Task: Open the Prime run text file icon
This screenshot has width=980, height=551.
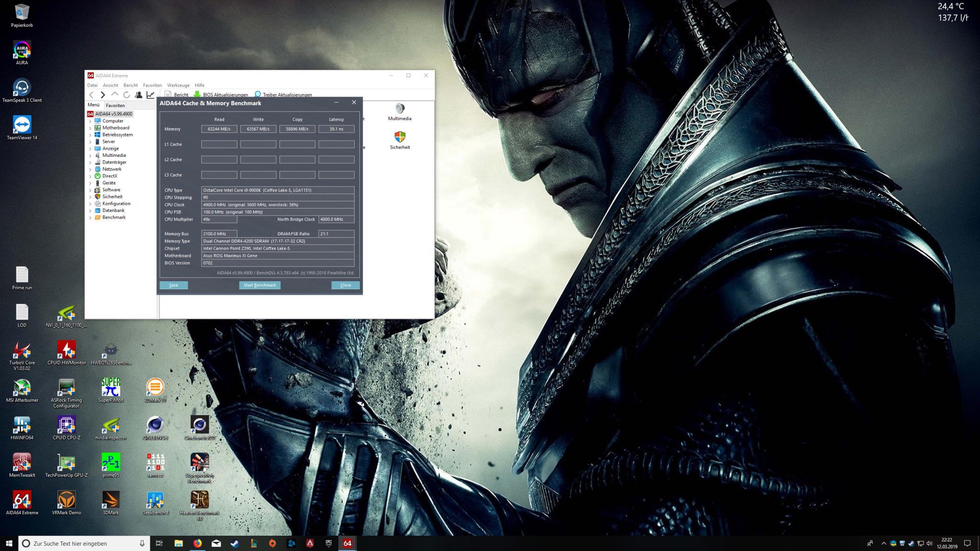Action: 22,278
